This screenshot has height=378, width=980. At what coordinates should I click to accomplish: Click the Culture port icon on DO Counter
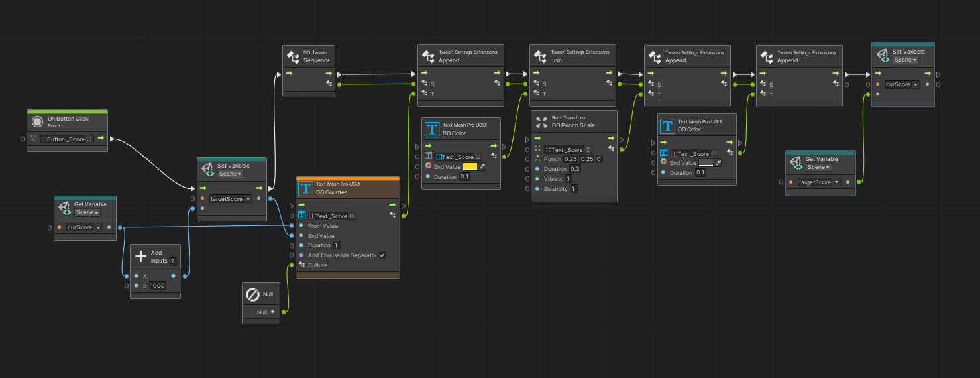(x=301, y=265)
